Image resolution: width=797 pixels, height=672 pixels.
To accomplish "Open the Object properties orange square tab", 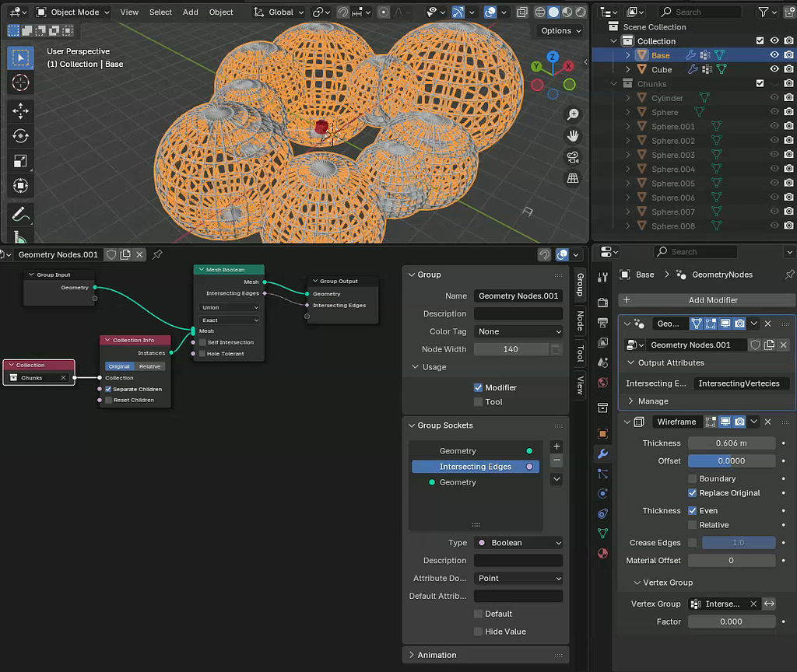I will click(x=603, y=434).
